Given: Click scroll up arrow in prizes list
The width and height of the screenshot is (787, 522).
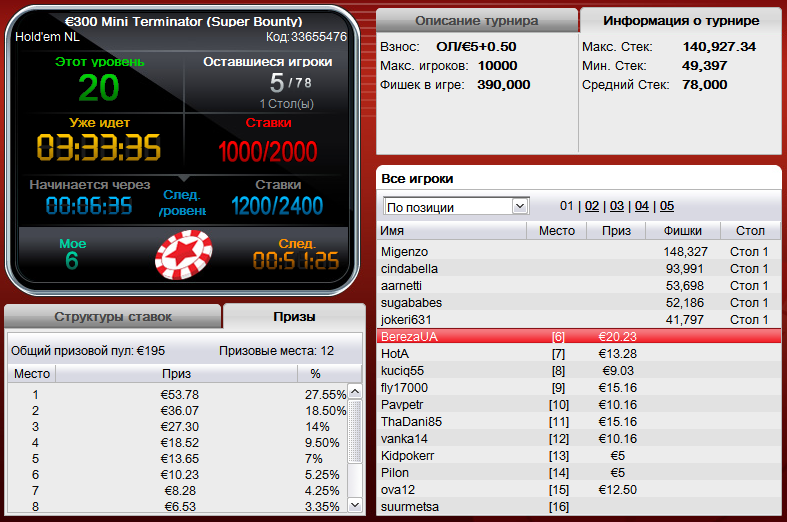Looking at the screenshot, I should tap(355, 391).
